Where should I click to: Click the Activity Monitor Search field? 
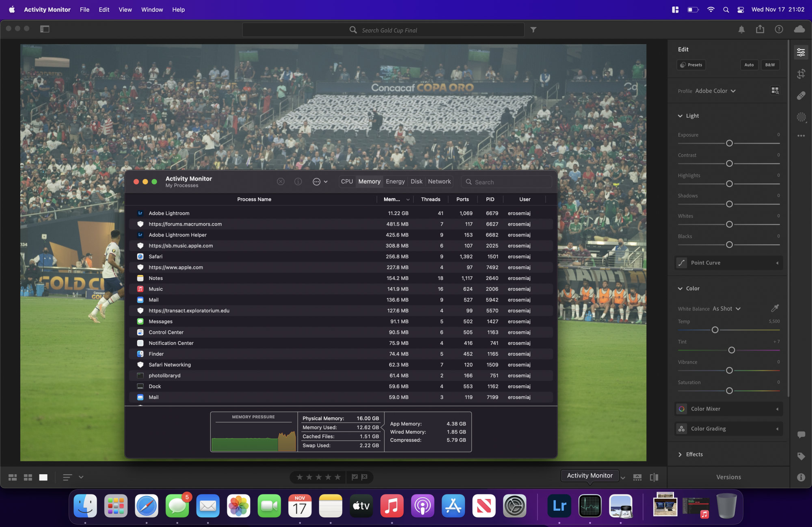[x=506, y=182]
